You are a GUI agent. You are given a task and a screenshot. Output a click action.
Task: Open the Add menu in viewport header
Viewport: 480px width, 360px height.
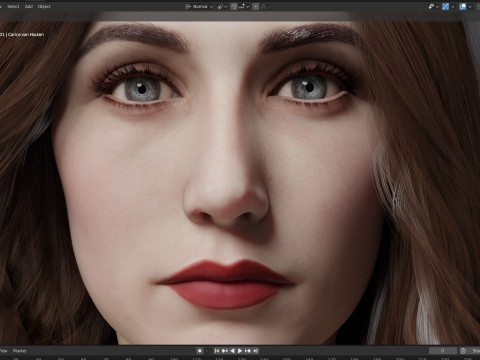coord(29,6)
